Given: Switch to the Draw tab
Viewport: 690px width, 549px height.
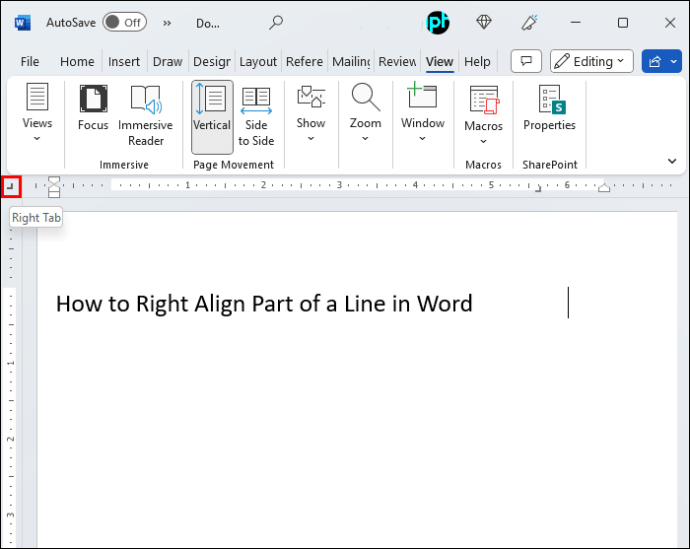Looking at the screenshot, I should click(167, 62).
